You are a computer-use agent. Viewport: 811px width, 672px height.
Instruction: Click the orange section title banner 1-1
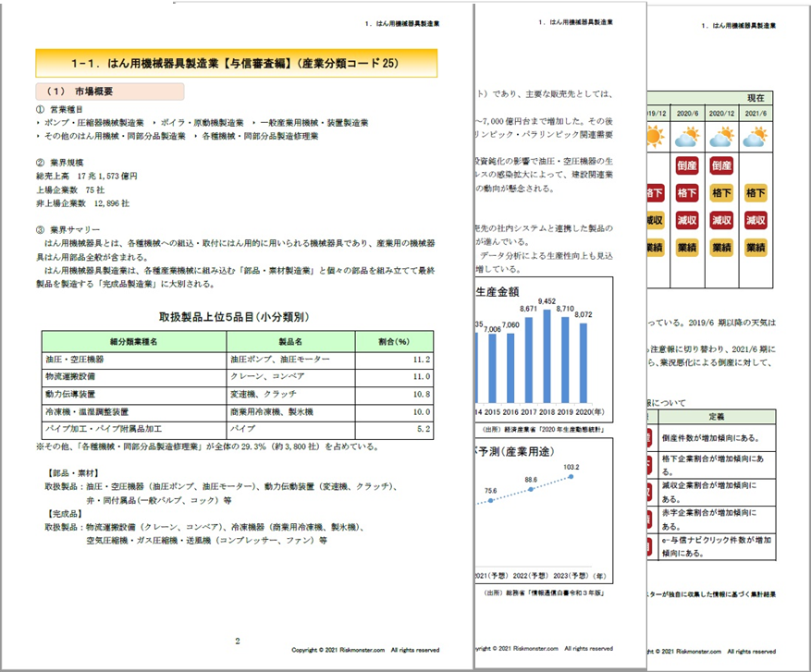click(236, 63)
